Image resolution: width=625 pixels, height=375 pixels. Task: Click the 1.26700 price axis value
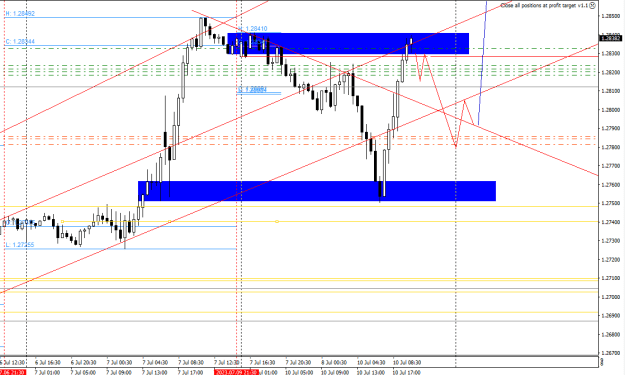611,353
